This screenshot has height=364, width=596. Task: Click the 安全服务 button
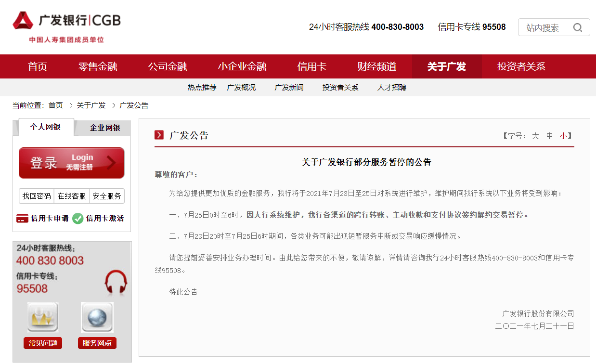[107, 196]
